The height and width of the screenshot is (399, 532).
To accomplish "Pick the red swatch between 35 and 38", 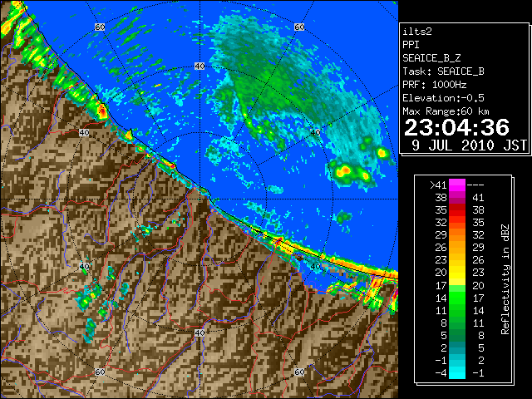I will pos(457,210).
